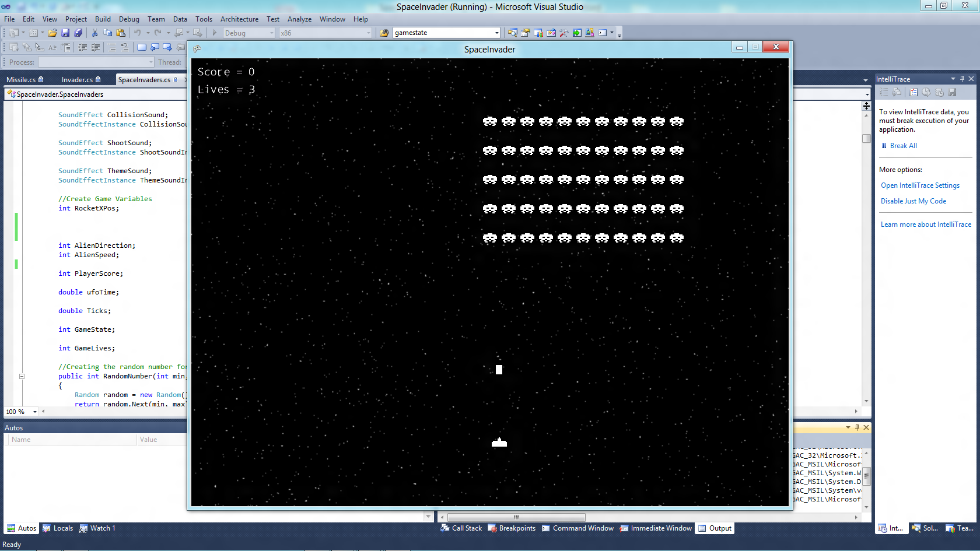Viewport: 980px width, 551px height.
Task: Open the Object Browser toolbar icon
Action: [x=551, y=33]
